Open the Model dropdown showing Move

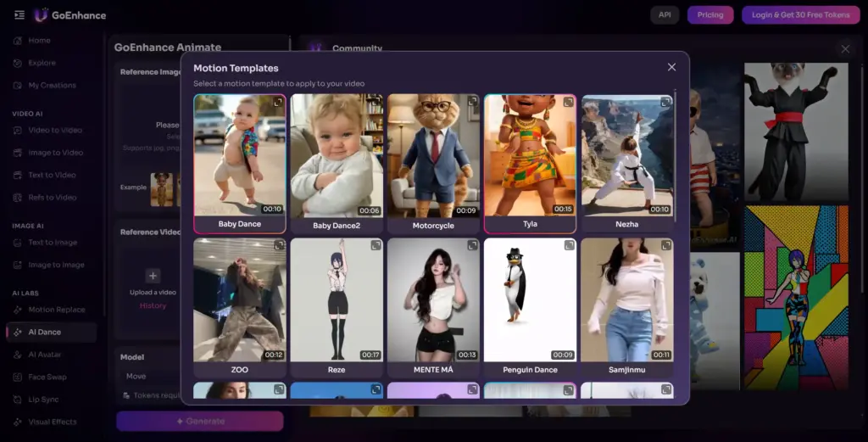click(148, 376)
